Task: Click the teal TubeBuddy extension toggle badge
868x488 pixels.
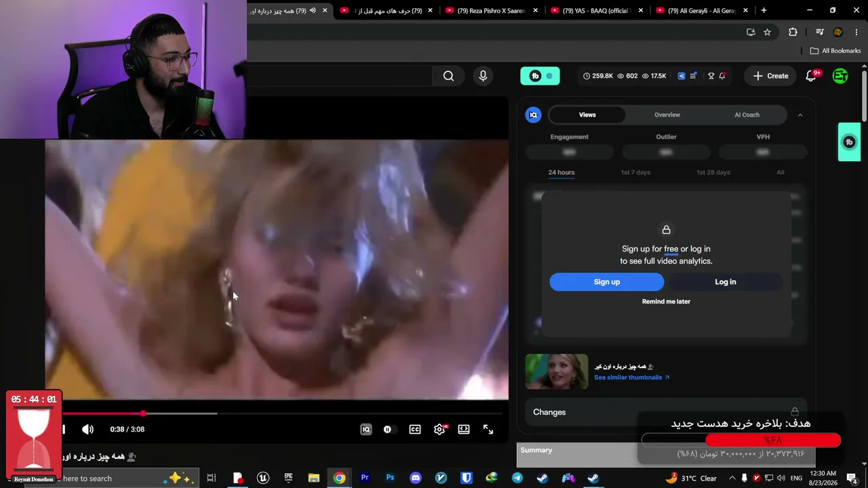Action: 540,76
